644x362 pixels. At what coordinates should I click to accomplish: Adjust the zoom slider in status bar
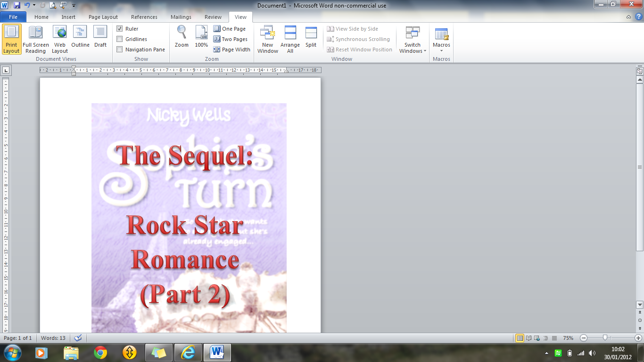pos(605,338)
